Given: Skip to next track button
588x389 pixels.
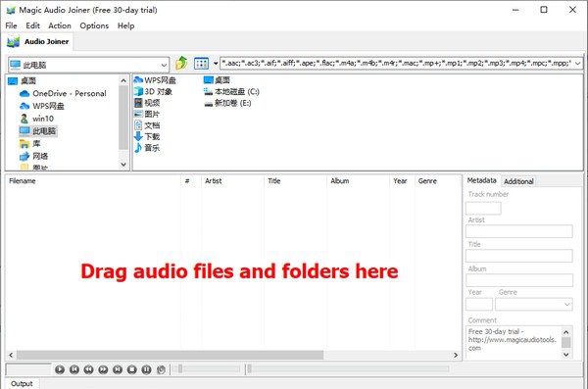Looking at the screenshot, I should [x=118, y=369].
